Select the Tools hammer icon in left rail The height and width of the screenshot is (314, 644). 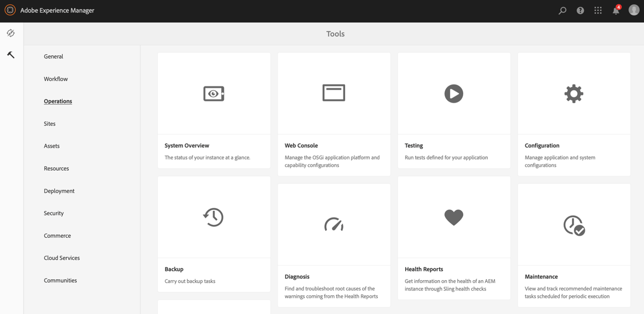[x=10, y=54]
